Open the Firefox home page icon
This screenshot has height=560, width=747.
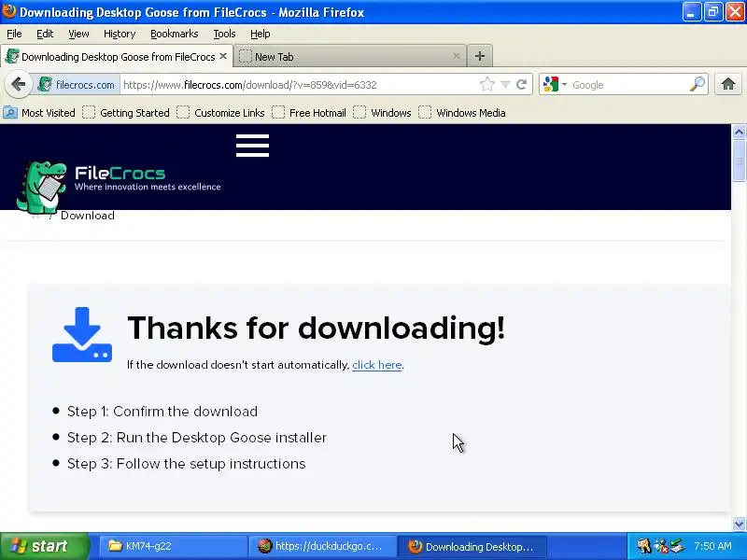point(728,84)
